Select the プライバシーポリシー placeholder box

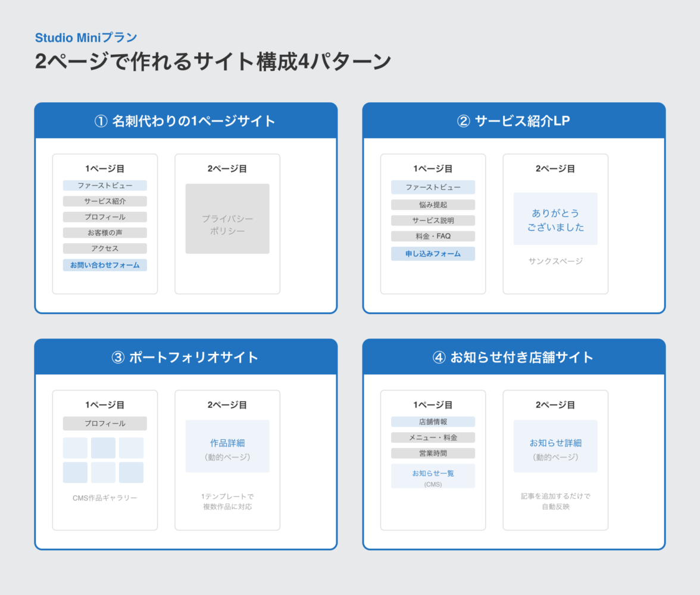click(227, 219)
